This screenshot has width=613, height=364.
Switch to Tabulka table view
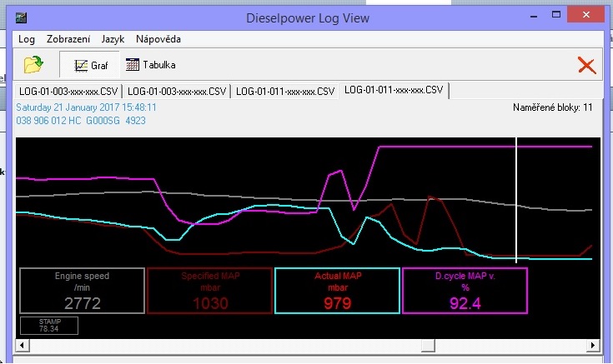tap(151, 64)
